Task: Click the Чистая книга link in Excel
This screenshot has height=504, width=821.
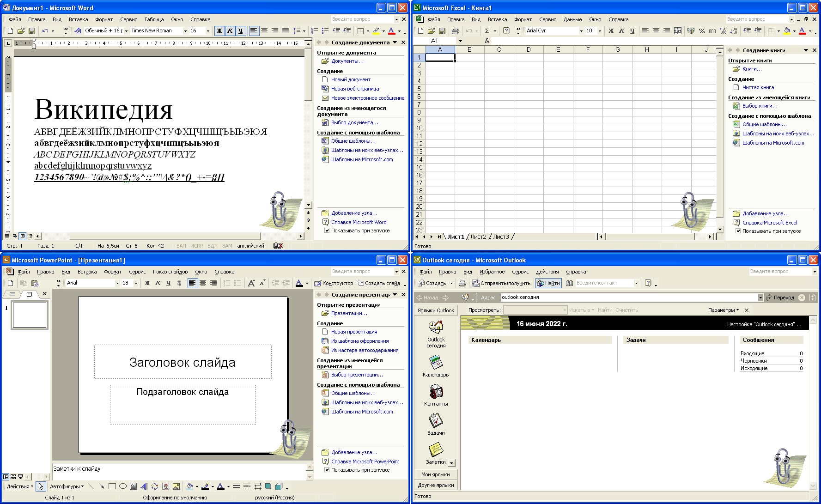Action: [758, 87]
